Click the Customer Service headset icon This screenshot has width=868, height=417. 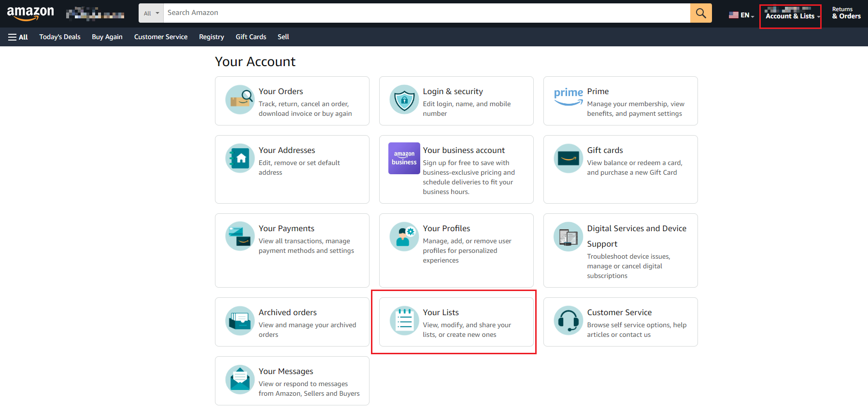[569, 320]
